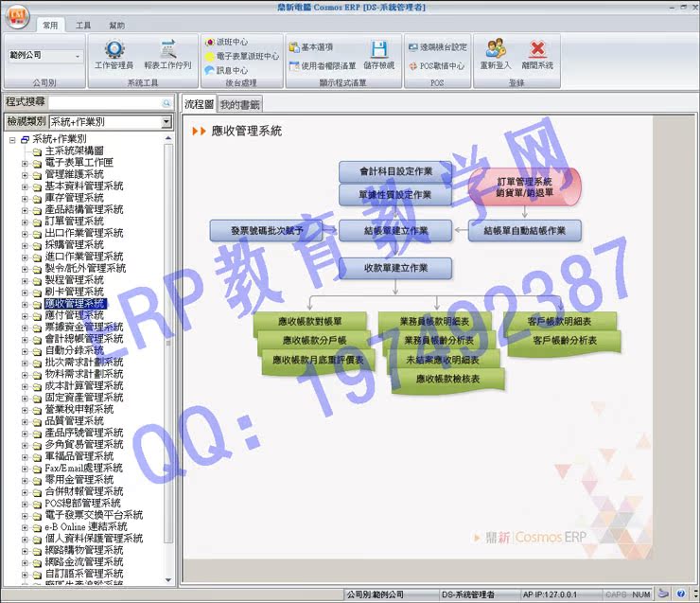Switch to the 工具 ribbon tab
This screenshot has height=603, width=700.
click(83, 26)
